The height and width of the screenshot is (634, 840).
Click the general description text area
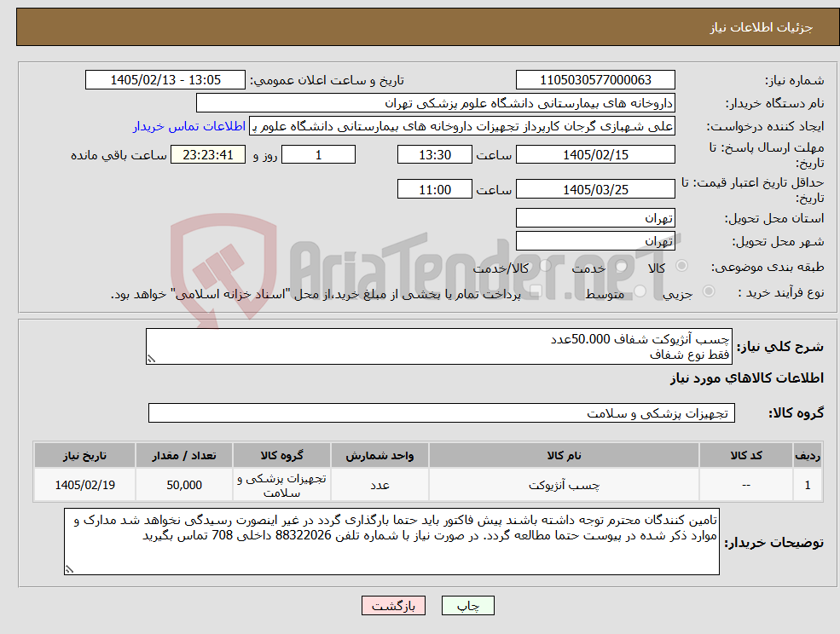(x=438, y=347)
